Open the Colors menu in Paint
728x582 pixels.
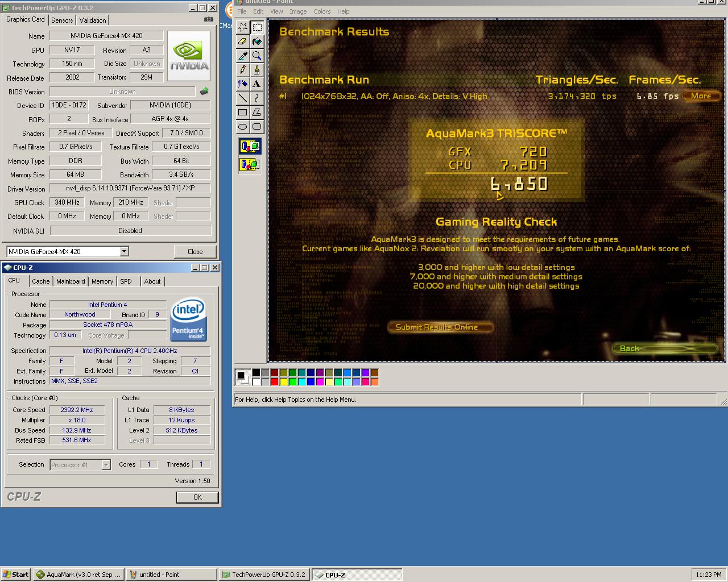[x=322, y=11]
